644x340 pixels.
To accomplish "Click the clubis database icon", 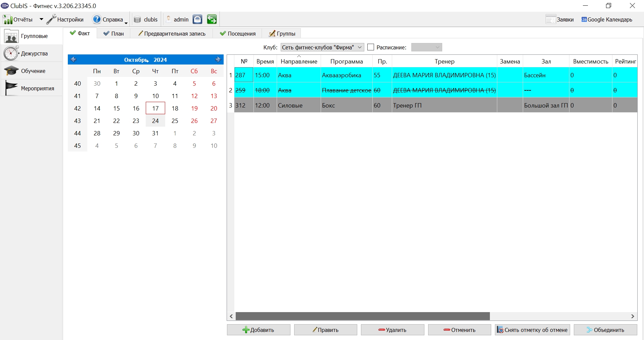I will coord(137,19).
